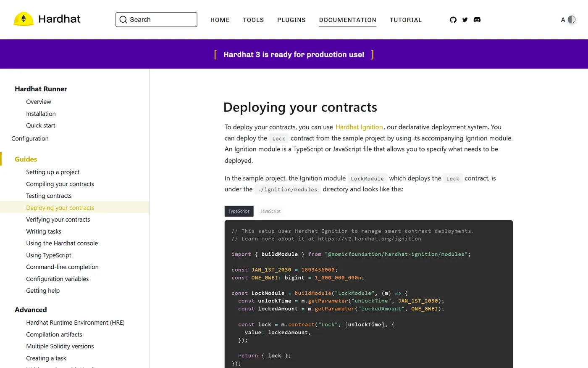
Task: Switch to the JavaScript code tab
Action: (x=270, y=211)
